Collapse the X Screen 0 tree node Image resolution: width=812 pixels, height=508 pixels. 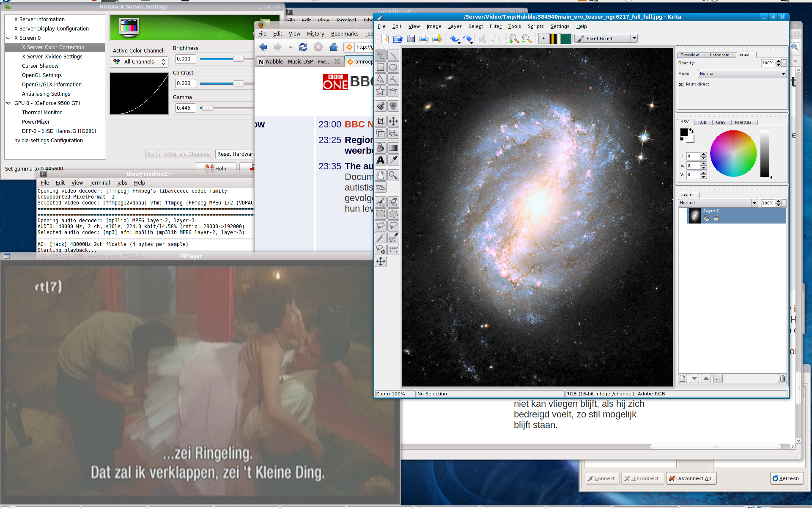[8, 38]
